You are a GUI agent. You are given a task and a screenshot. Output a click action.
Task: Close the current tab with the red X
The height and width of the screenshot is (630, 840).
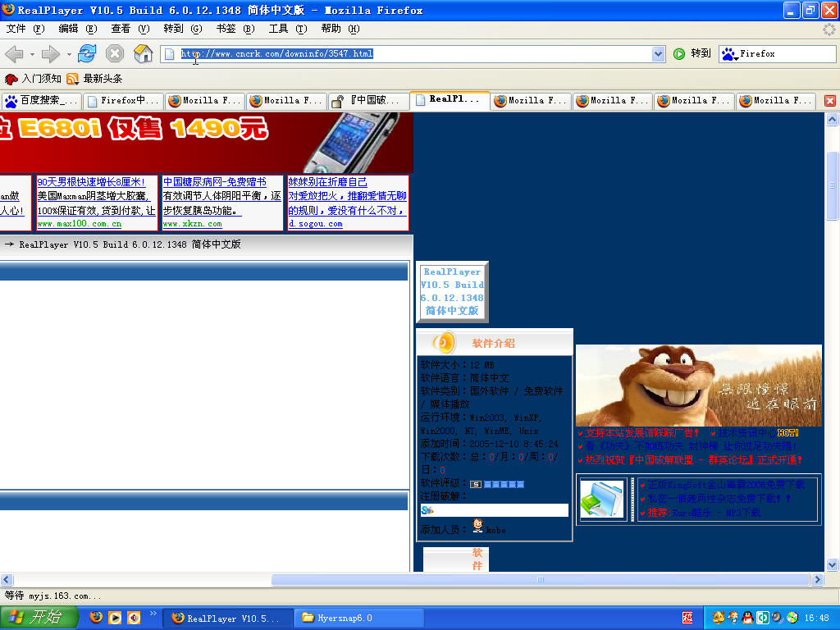click(830, 101)
